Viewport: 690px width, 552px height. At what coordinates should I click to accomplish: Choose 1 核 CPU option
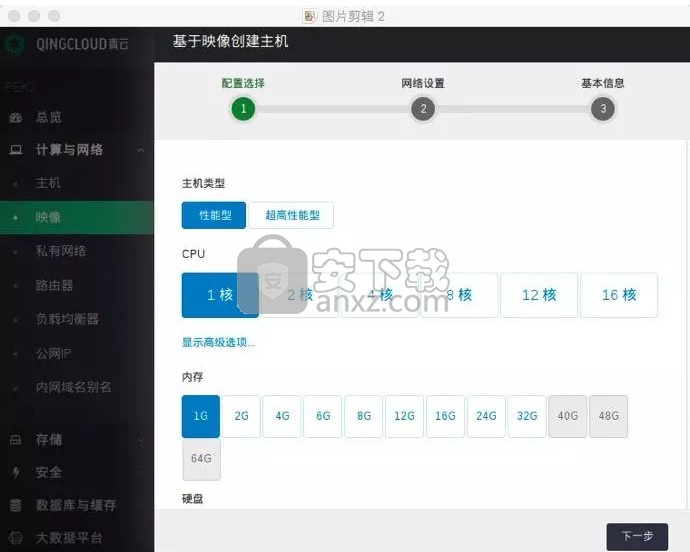click(x=220, y=295)
